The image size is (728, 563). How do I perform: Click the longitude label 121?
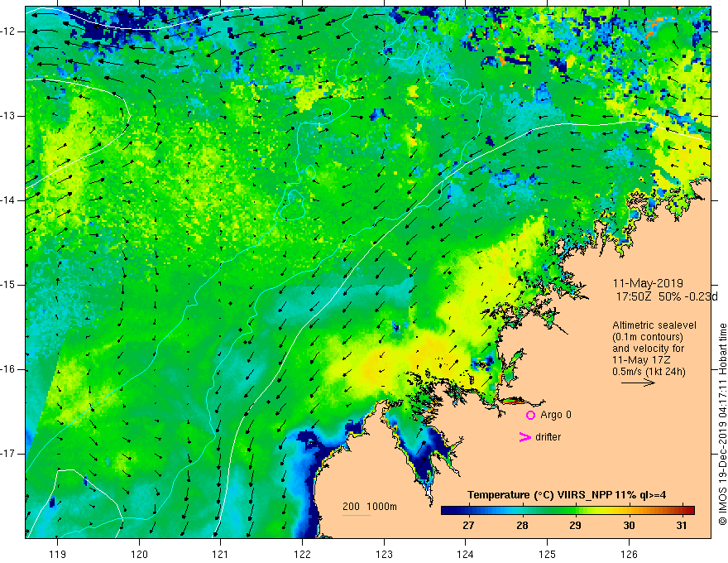click(x=221, y=554)
